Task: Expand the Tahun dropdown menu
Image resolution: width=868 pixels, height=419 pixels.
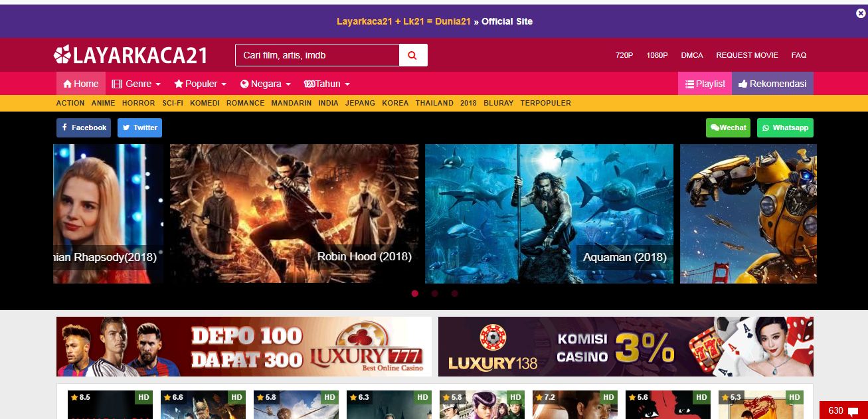Action: 327,84
